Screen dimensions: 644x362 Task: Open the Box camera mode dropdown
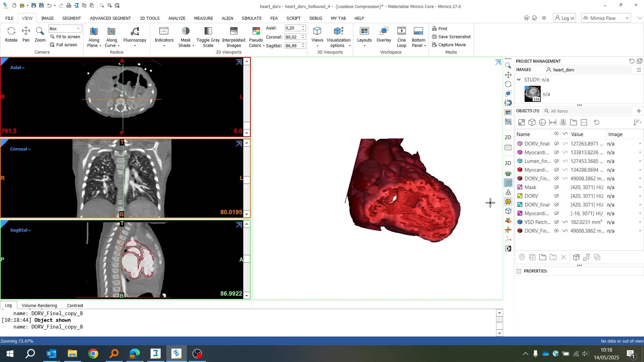click(x=78, y=29)
